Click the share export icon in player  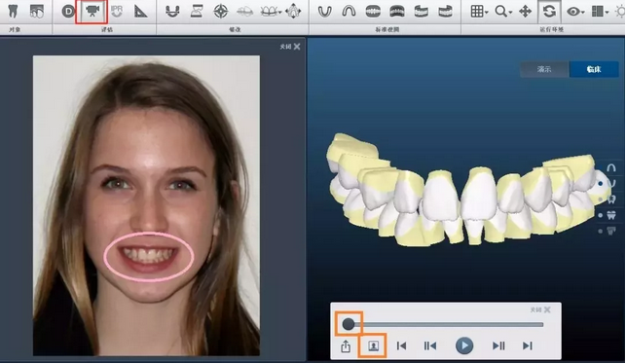point(346,346)
